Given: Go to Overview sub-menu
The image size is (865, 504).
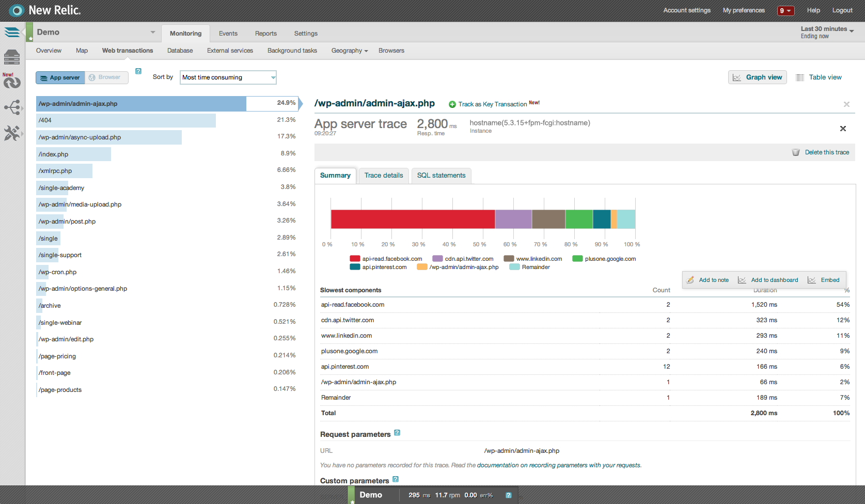Looking at the screenshot, I should (x=49, y=51).
